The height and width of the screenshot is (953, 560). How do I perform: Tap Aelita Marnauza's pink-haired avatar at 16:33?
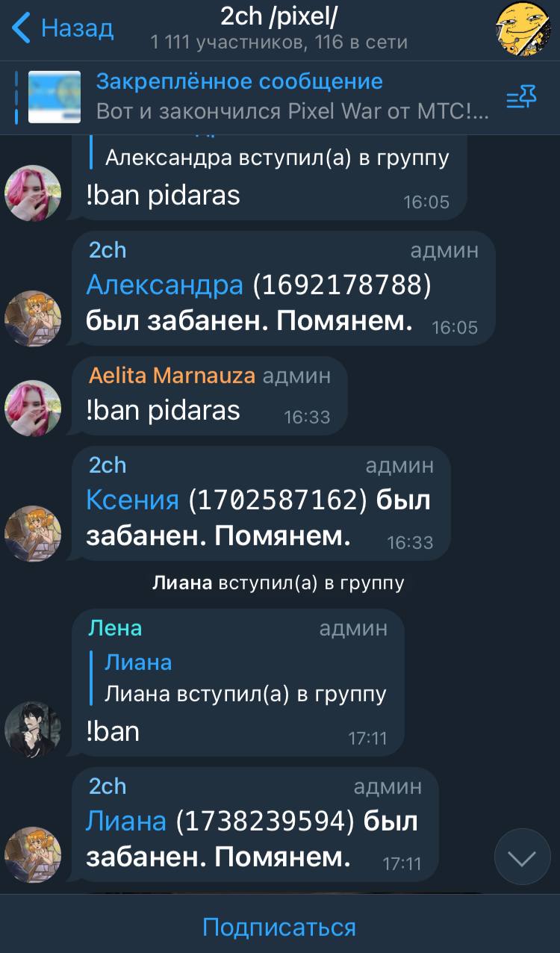point(33,408)
